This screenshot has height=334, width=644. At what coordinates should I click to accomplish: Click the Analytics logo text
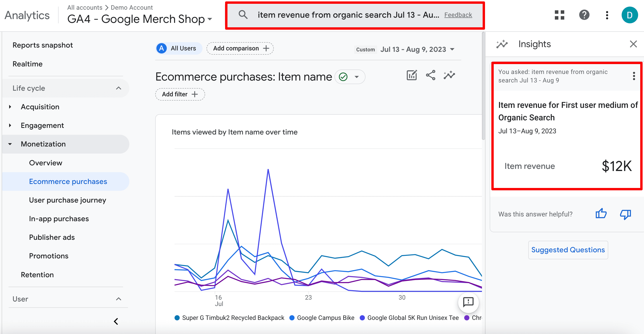click(x=27, y=15)
